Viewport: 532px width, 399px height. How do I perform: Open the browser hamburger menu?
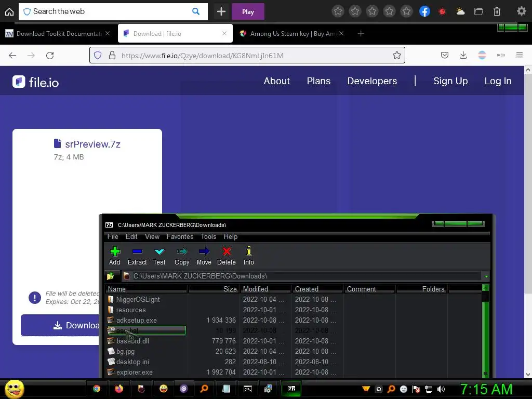[520, 55]
